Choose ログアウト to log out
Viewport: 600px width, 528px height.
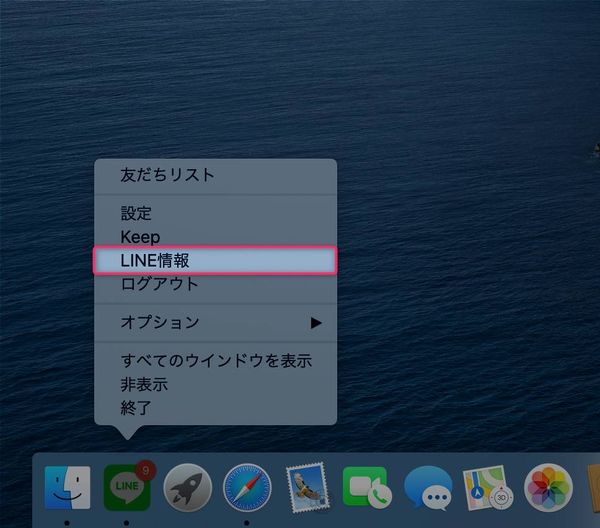click(x=215, y=284)
